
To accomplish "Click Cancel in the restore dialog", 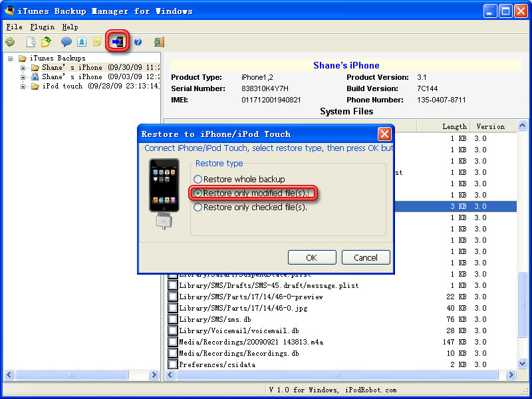I will (x=366, y=257).
